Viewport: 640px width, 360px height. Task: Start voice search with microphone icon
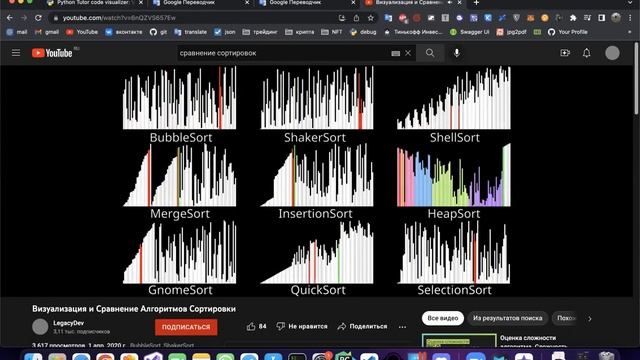(457, 53)
